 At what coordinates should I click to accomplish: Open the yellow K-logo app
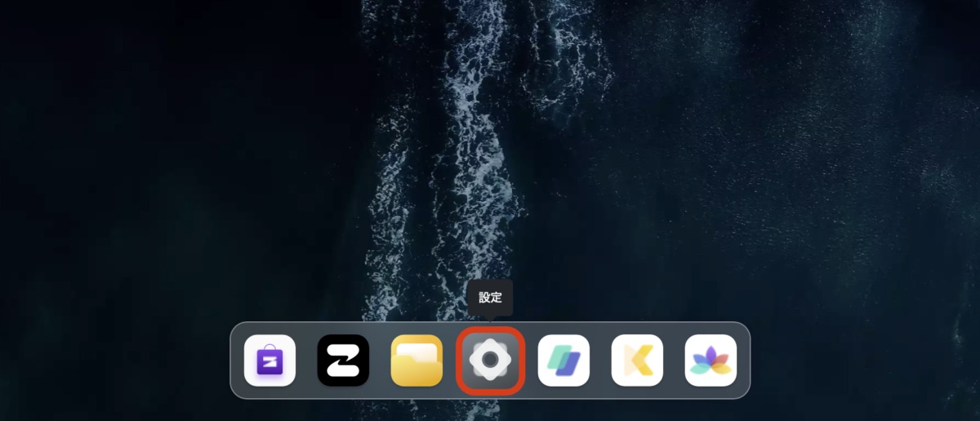click(x=637, y=361)
